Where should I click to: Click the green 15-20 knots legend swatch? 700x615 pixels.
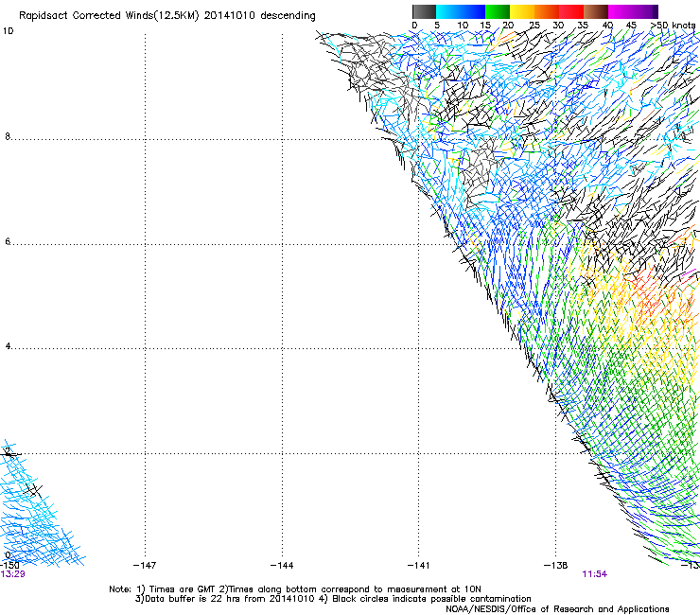point(498,11)
